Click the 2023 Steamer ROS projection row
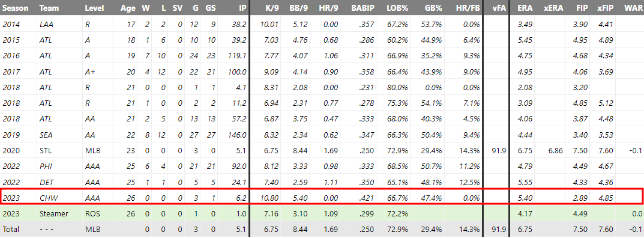 pyautogui.click(x=322, y=214)
